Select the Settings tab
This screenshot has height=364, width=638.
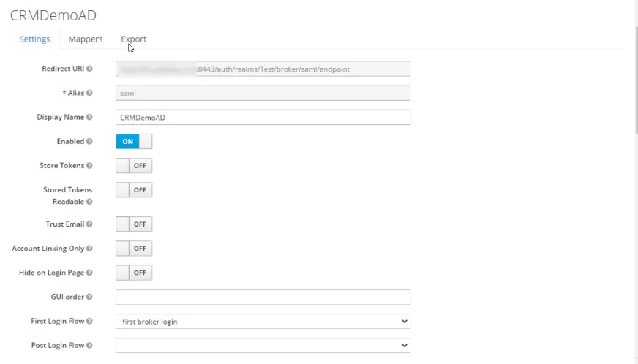(34, 39)
